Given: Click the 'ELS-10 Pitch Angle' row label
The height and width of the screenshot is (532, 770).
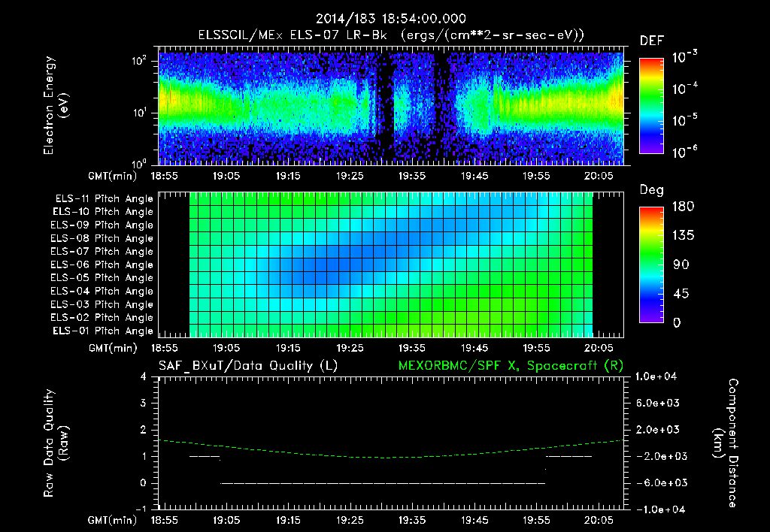Looking at the screenshot, I should click(x=103, y=212).
